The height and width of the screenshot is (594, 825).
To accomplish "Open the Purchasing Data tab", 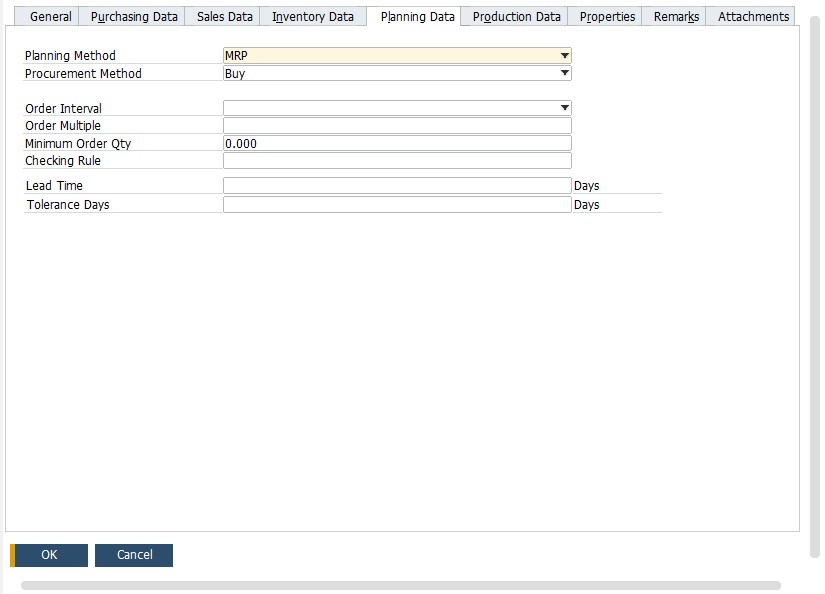I will 135,16.
